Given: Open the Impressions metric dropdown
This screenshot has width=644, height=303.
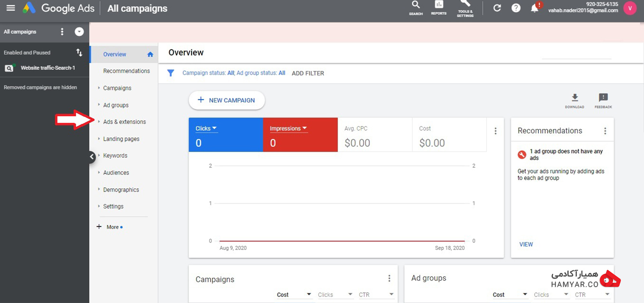Looking at the screenshot, I should point(288,129).
